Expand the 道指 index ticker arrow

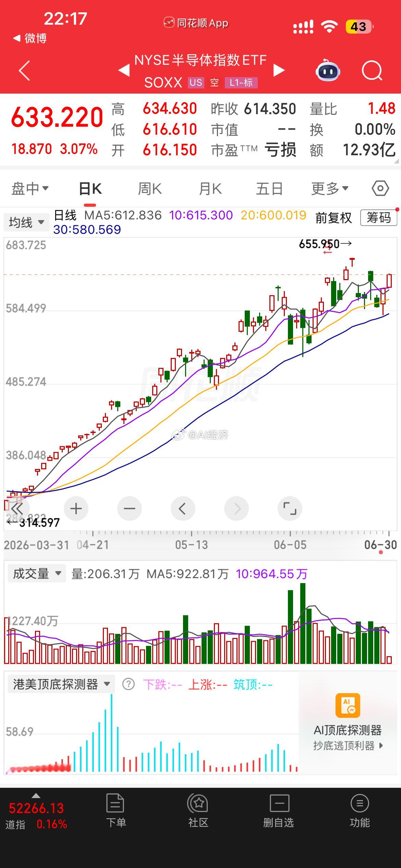coord(36,796)
